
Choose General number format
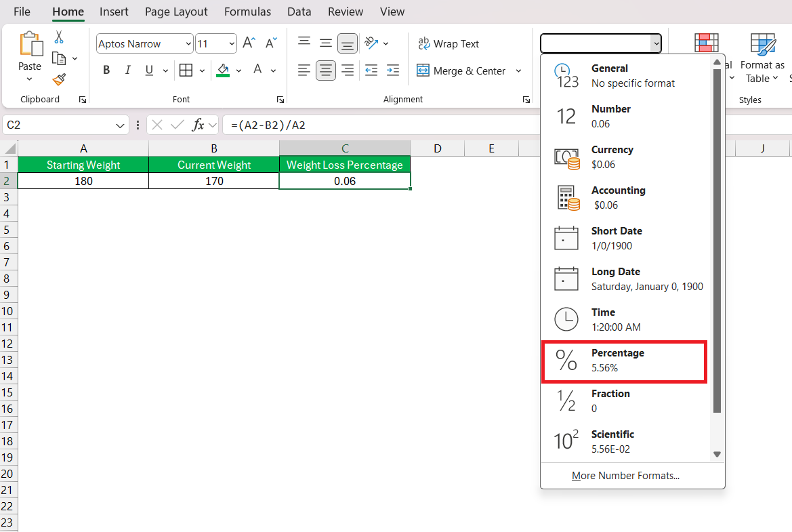[x=625, y=76]
